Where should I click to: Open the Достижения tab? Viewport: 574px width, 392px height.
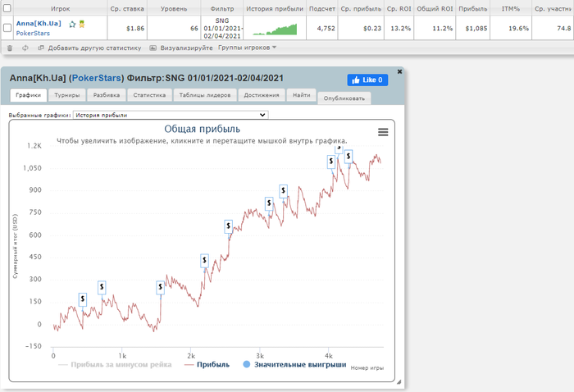pyautogui.click(x=262, y=95)
